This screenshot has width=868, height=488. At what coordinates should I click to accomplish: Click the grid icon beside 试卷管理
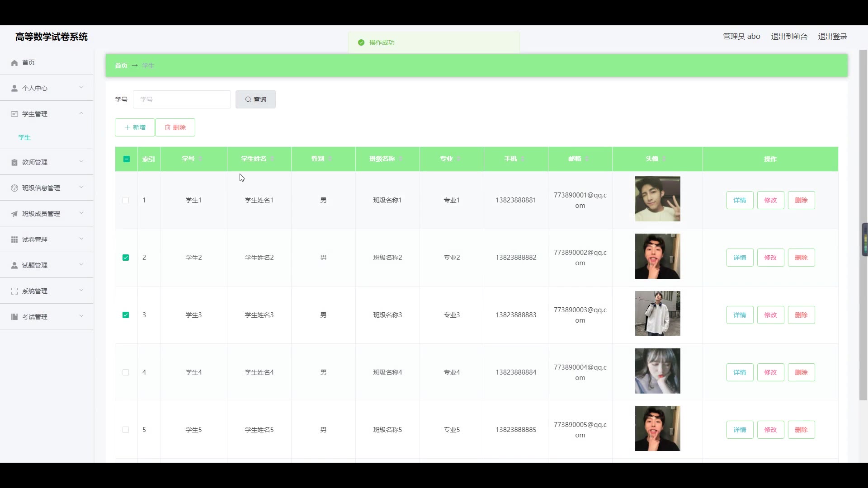(x=14, y=239)
